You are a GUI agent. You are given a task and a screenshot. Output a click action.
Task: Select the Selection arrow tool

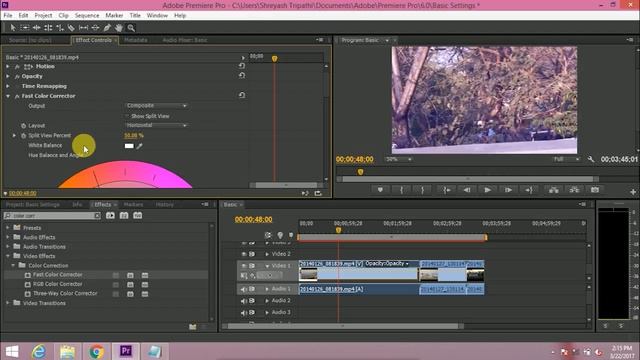(13, 28)
